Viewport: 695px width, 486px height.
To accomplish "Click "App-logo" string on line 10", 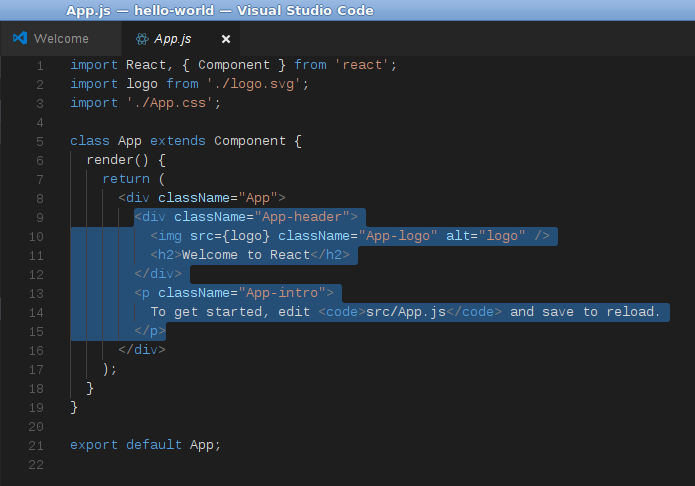I will [398, 236].
